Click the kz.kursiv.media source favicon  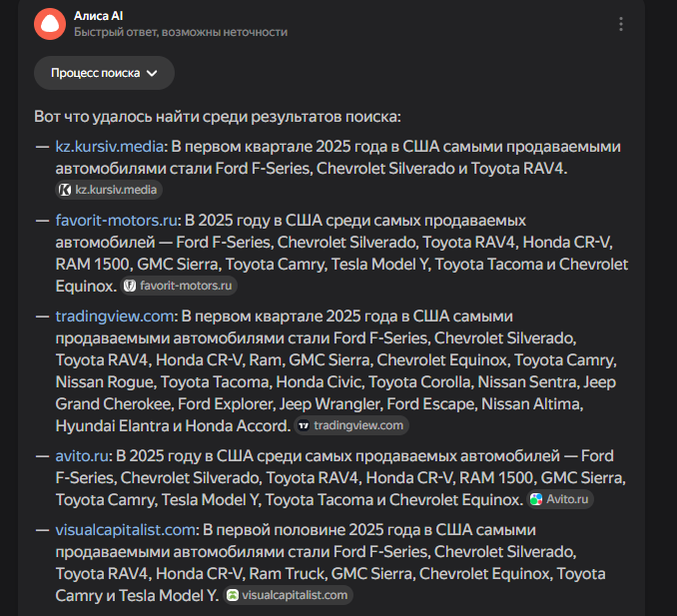click(65, 190)
